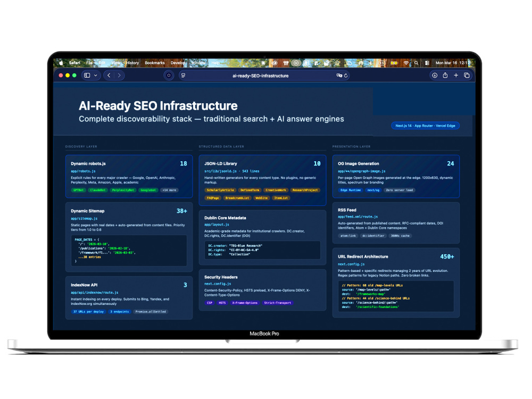Screen dimensions: 532x399
Task: Open the Wi-Fi menu
Action: 406,63
